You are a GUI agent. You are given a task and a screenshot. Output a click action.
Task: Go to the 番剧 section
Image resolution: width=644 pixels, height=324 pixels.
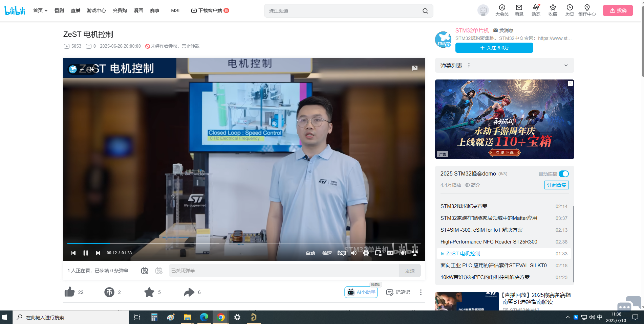[x=59, y=10]
